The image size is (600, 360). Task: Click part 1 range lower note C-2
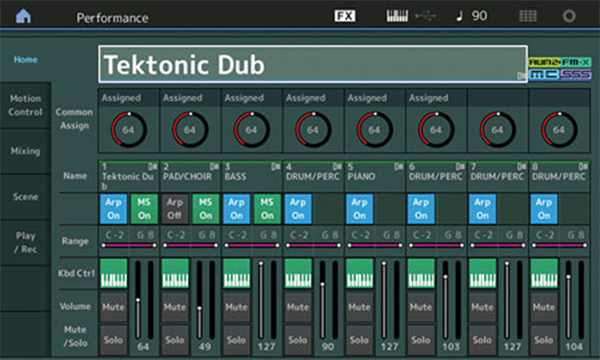[114, 235]
